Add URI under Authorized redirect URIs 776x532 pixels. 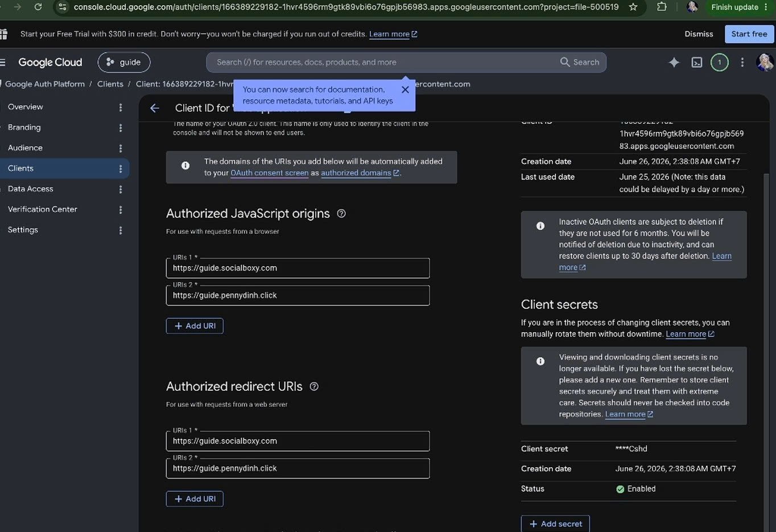195,499
